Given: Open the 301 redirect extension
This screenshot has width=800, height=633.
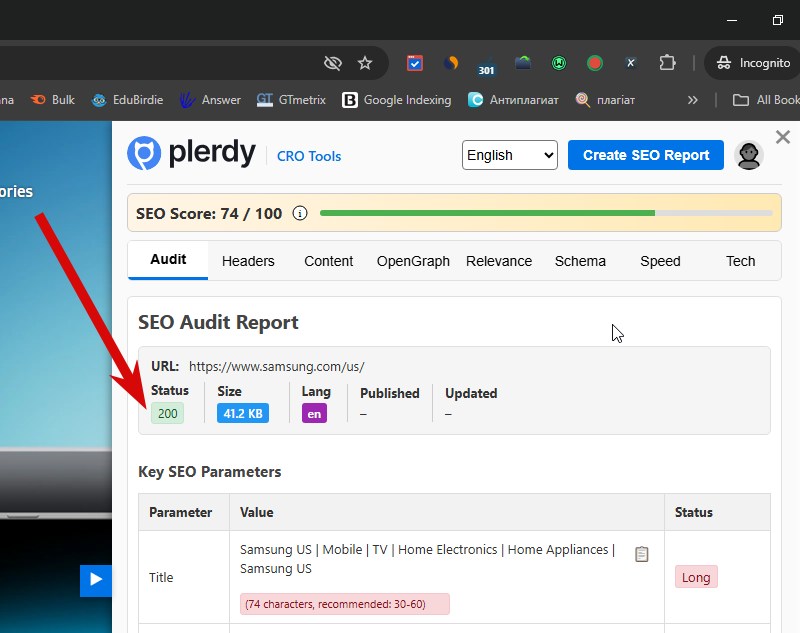Looking at the screenshot, I should pyautogui.click(x=486, y=65).
